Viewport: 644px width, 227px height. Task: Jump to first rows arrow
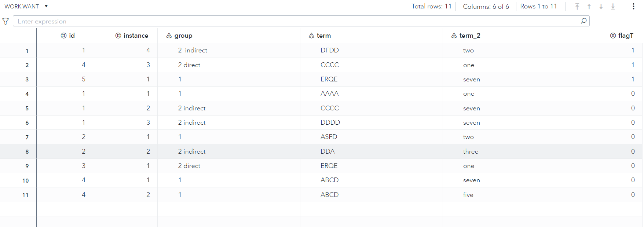click(577, 7)
